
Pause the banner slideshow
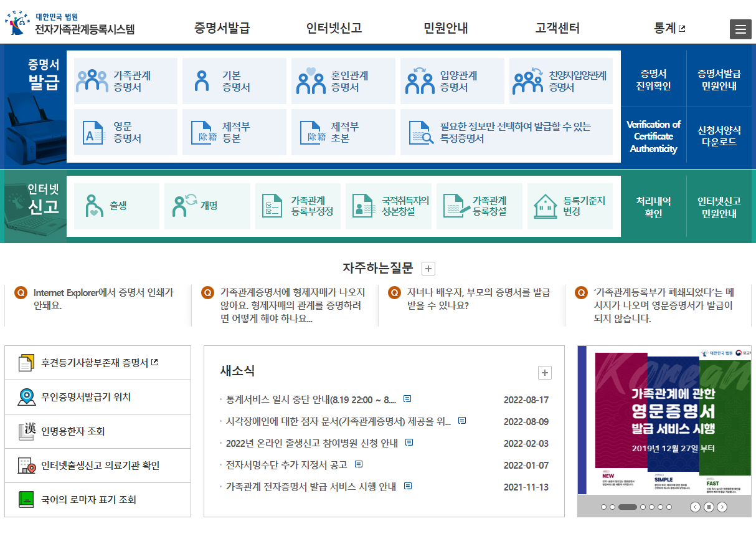click(x=709, y=507)
